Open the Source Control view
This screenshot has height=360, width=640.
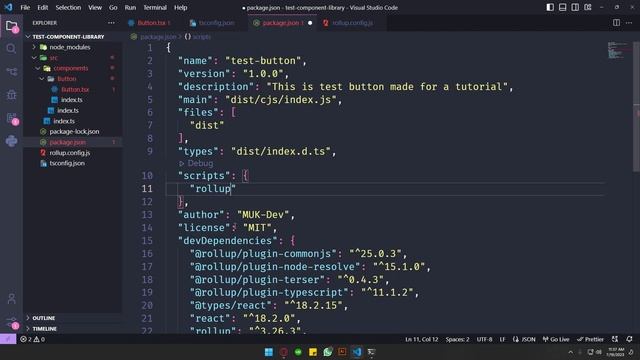11,72
